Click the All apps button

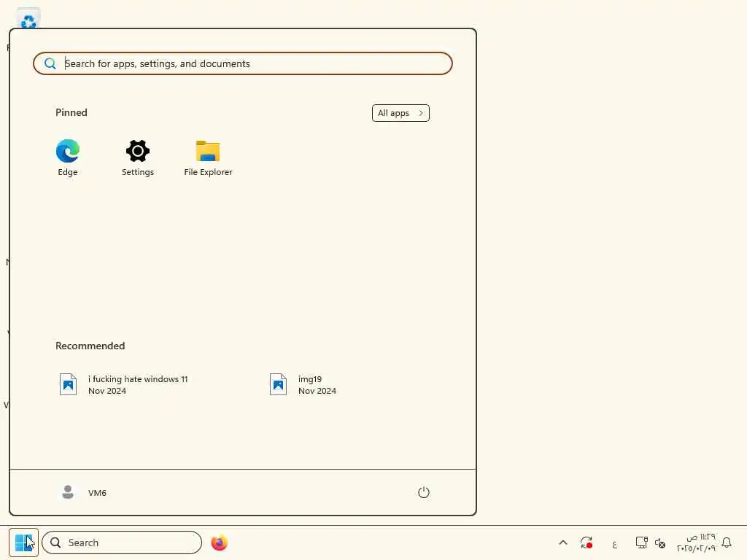coord(400,113)
